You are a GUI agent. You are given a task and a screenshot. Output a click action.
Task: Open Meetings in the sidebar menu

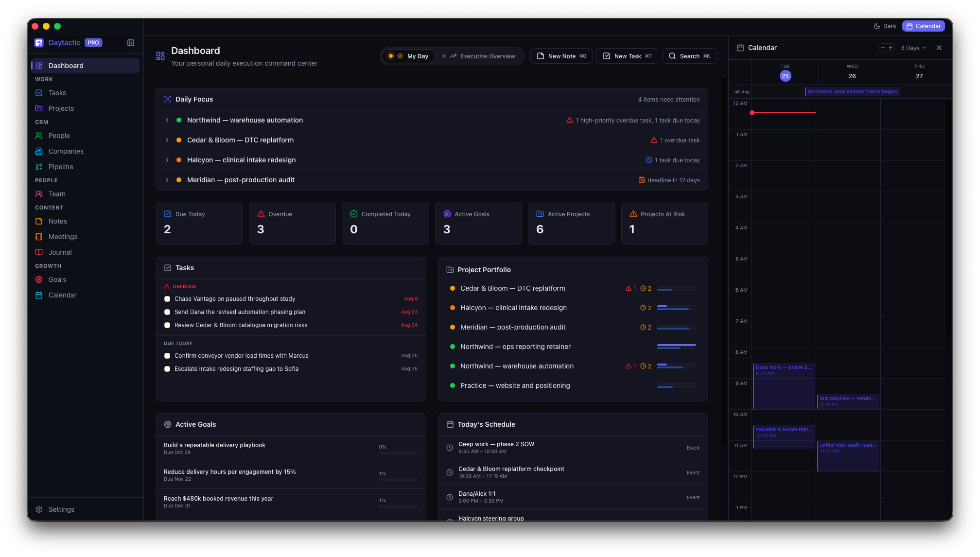86,237
